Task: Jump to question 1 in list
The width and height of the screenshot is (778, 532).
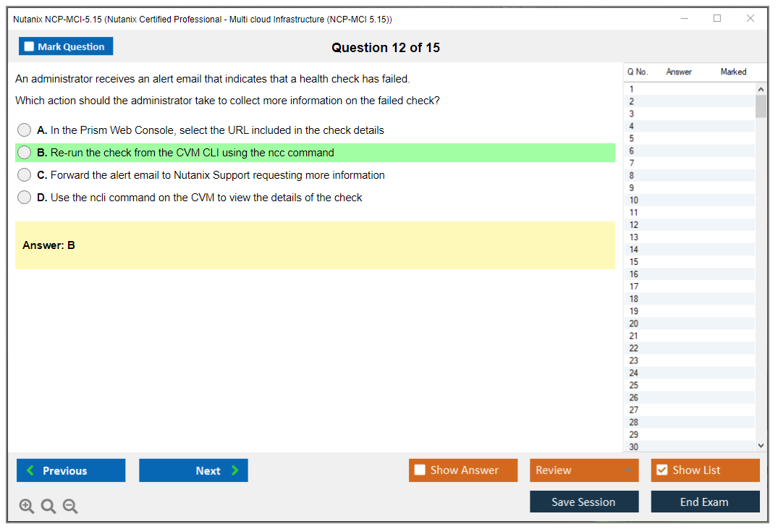Action: click(632, 90)
